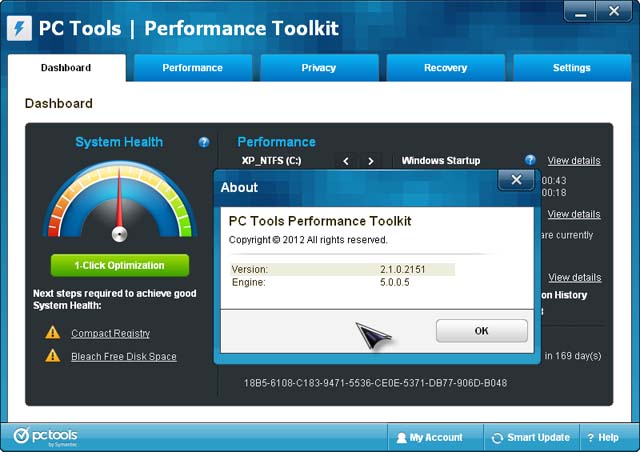Open Windows Startup help question icon
The image size is (640, 452).
[x=530, y=160]
